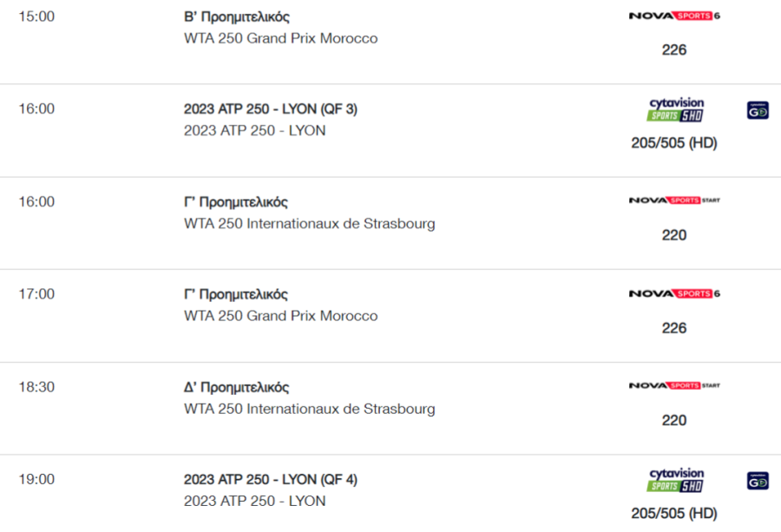This screenshot has height=532, width=781.
Task: Click the Nova Sports 6 logo at 15:00
Action: [x=674, y=16]
